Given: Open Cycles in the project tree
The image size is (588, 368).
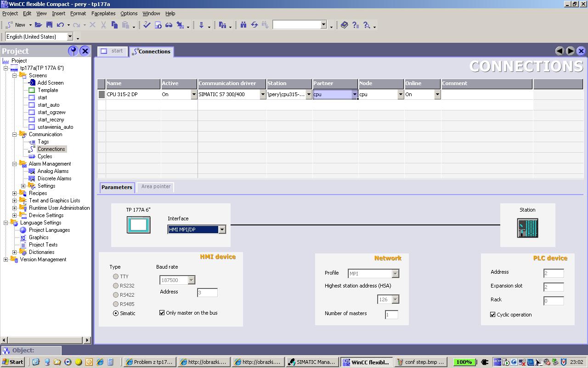Looking at the screenshot, I should [45, 156].
